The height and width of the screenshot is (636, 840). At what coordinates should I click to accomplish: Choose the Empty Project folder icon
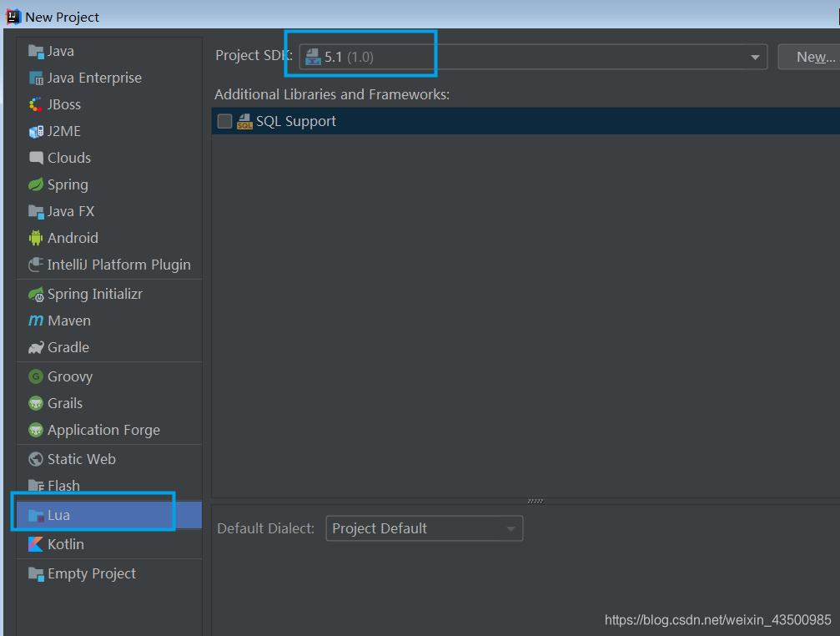pos(36,574)
